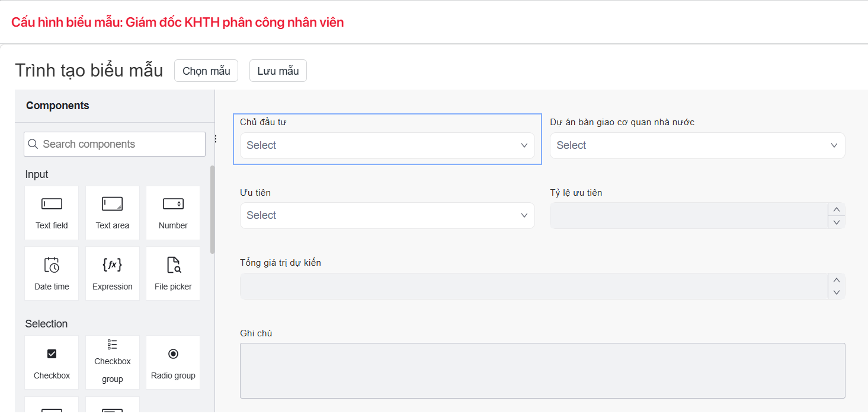Open the Ưu tiên select list
Screen dimensions: 868x417
pyautogui.click(x=387, y=215)
